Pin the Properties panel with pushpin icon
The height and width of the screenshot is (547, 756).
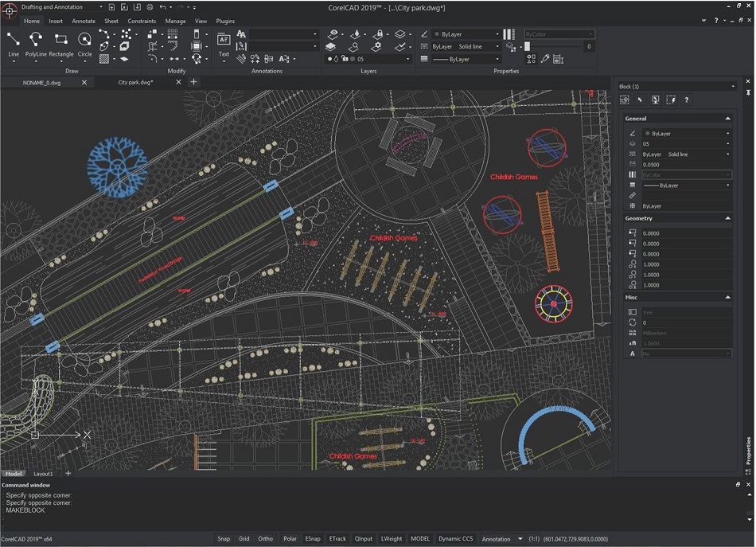[748, 92]
